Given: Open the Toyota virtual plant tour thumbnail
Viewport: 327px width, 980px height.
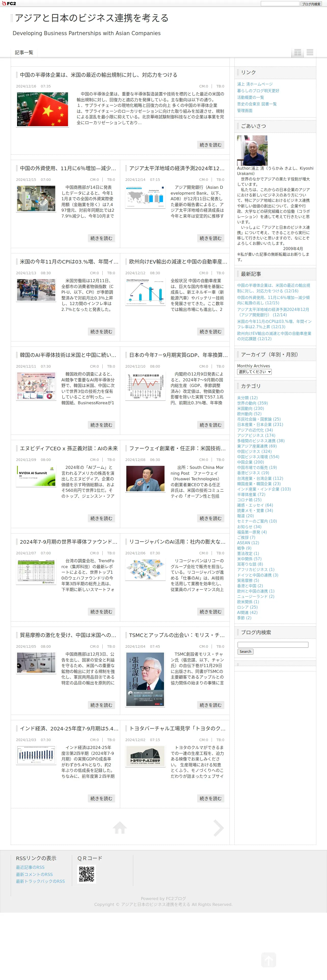Looking at the screenshot, I should pyautogui.click(x=145, y=756).
